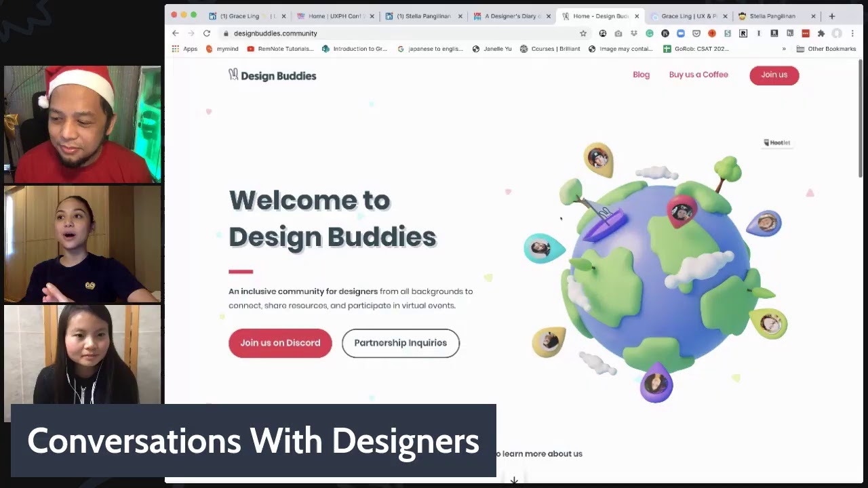Click the down arrow below learn more text

pyautogui.click(x=514, y=480)
